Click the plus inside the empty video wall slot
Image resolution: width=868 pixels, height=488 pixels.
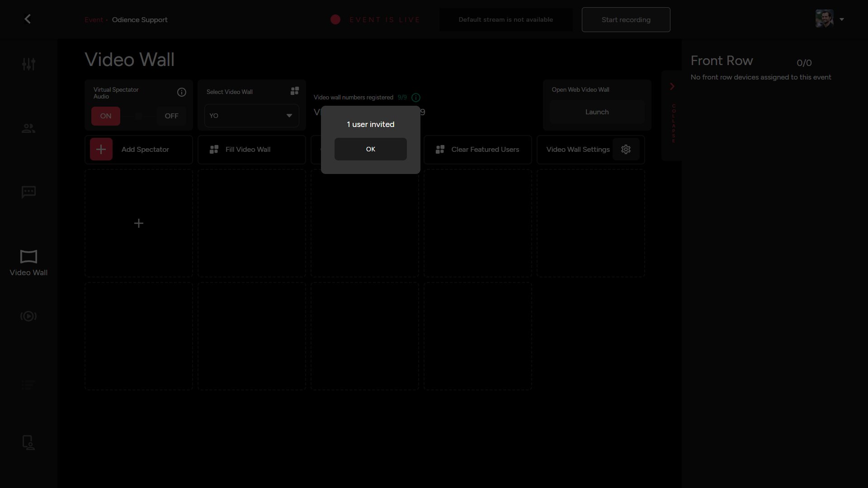click(x=138, y=223)
